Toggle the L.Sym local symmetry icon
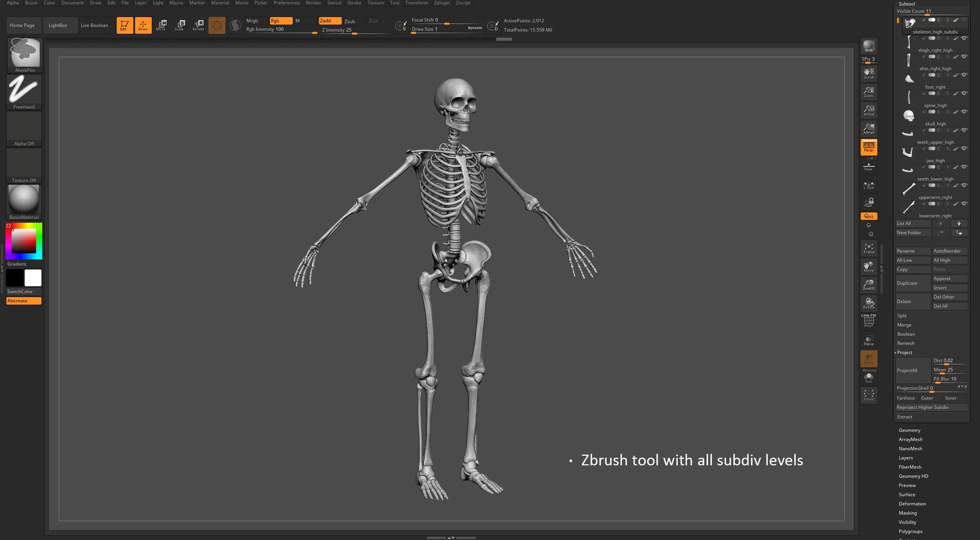The width and height of the screenshot is (980, 540). (869, 185)
